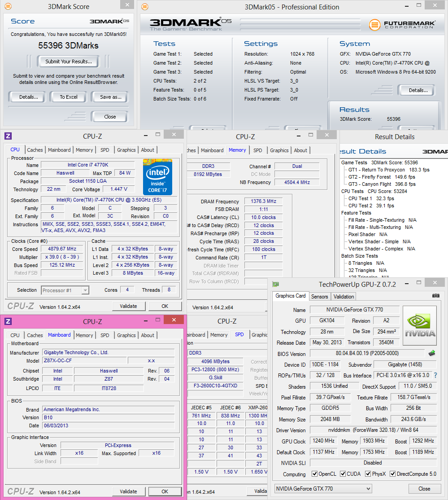Click Details... in the 3DMark Score window
Image resolution: width=448 pixels, height=500 pixels.
(x=28, y=97)
